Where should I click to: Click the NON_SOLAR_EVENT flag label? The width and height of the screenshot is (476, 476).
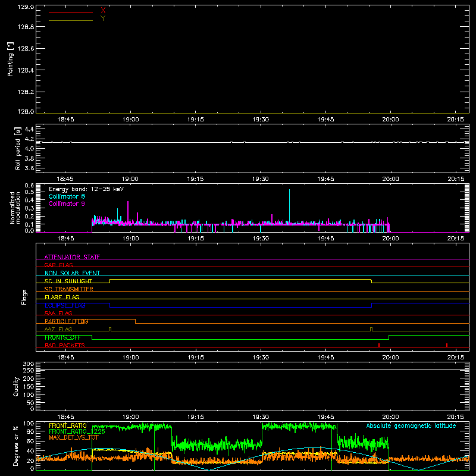pos(72,273)
